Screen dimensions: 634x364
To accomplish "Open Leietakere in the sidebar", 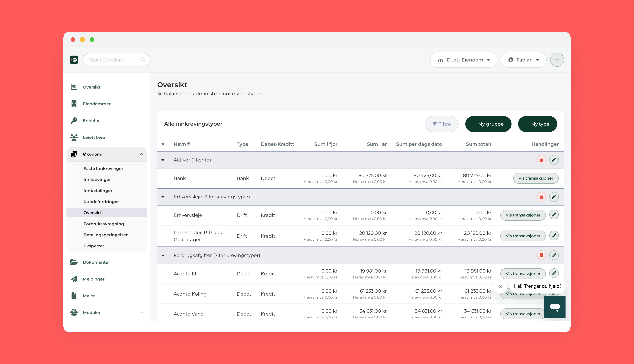I will pos(94,137).
